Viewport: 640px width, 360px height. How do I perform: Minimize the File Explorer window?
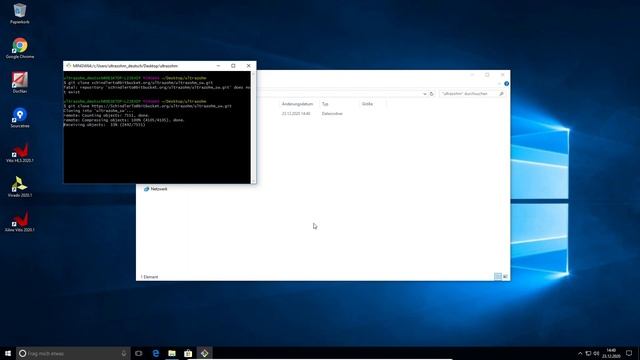(x=472, y=75)
